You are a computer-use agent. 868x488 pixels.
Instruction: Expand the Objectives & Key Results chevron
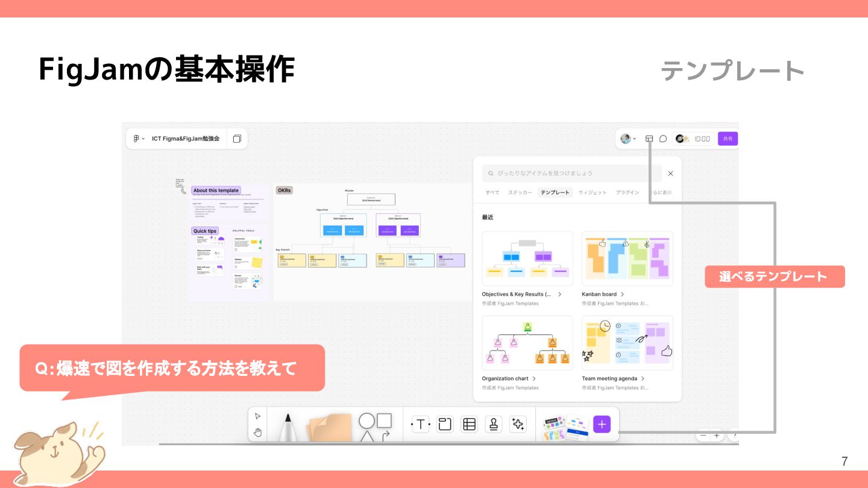point(560,294)
